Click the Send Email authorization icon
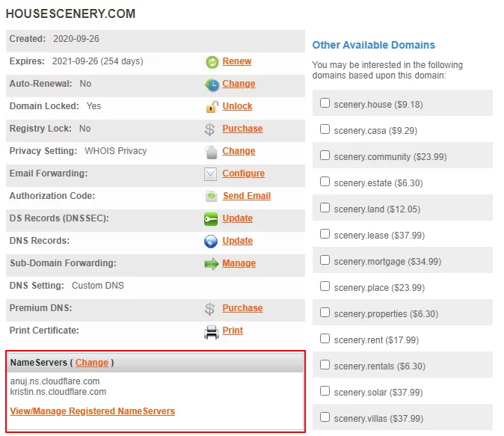Viewport: 504px width, 436px height. (211, 197)
